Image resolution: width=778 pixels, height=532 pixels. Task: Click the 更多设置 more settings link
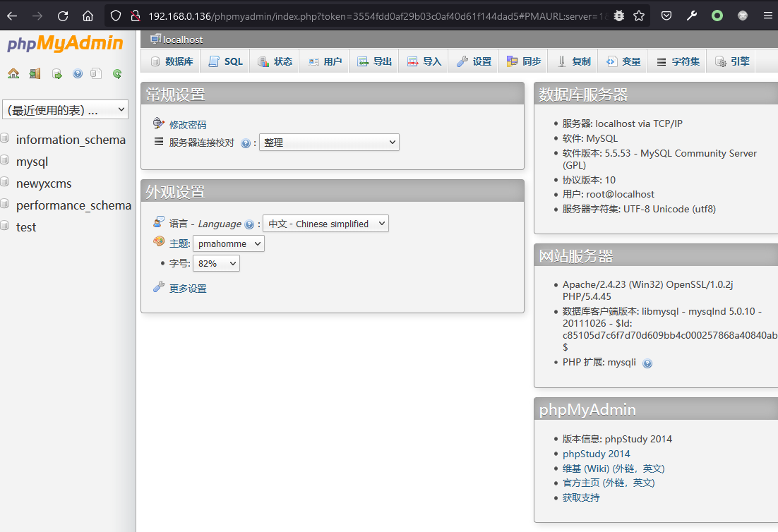(x=188, y=289)
